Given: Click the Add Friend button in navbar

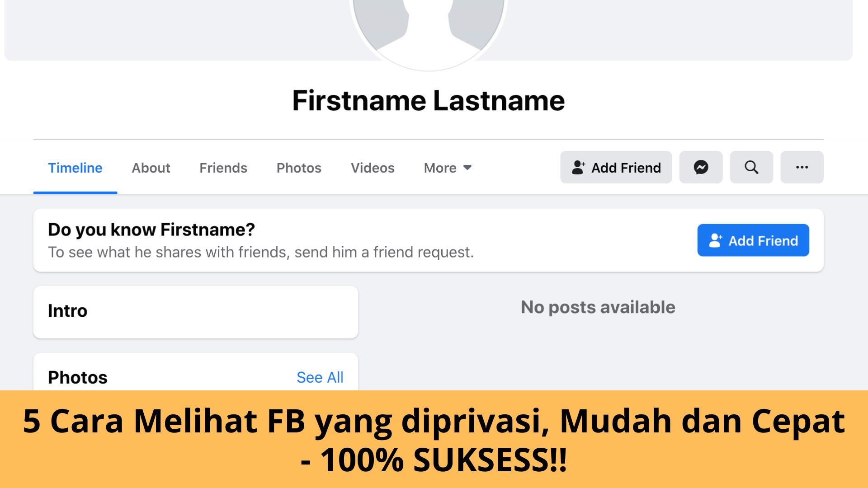Looking at the screenshot, I should 617,167.
